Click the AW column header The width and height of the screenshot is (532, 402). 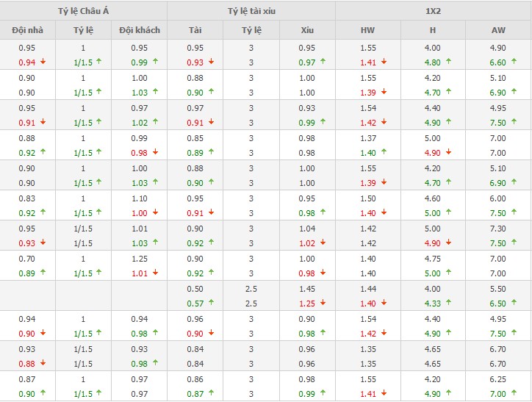point(497,30)
